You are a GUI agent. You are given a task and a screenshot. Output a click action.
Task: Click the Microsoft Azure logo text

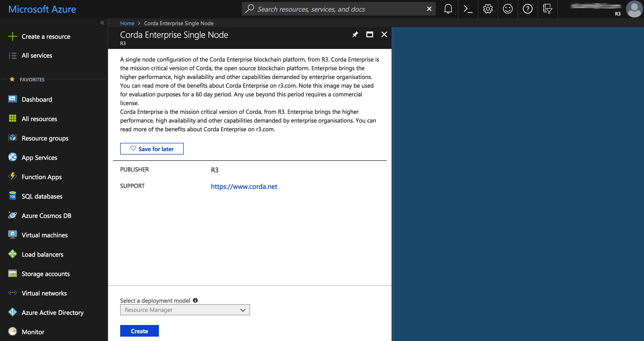(x=42, y=9)
